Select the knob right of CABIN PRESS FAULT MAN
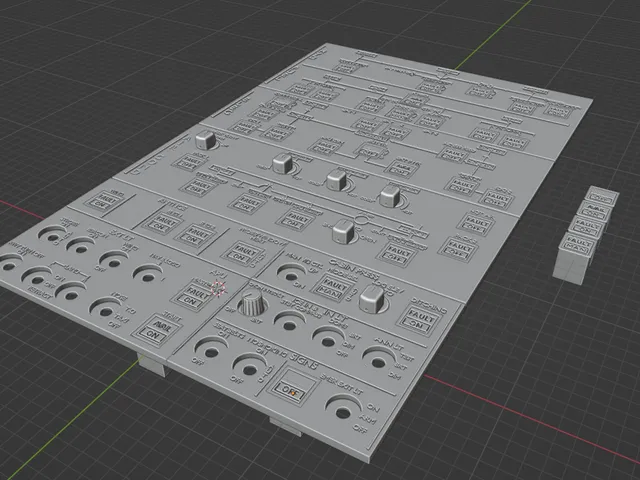This screenshot has height=480, width=640. click(373, 299)
